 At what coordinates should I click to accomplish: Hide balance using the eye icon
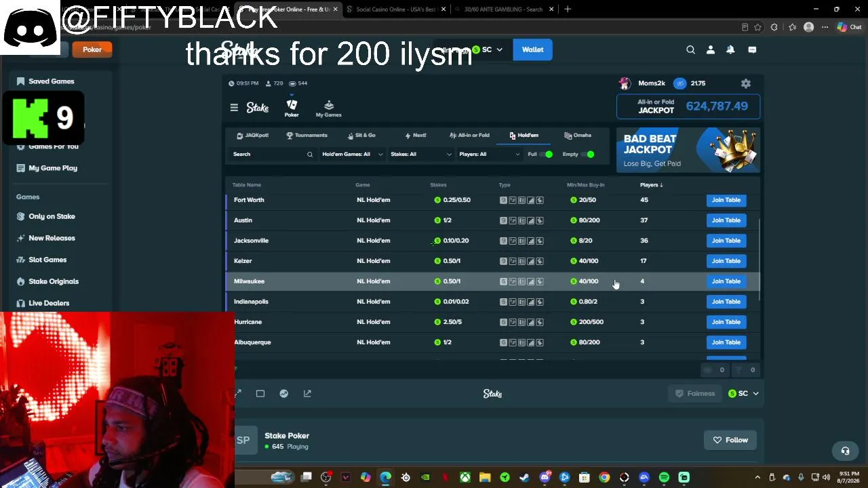pyautogui.click(x=680, y=83)
